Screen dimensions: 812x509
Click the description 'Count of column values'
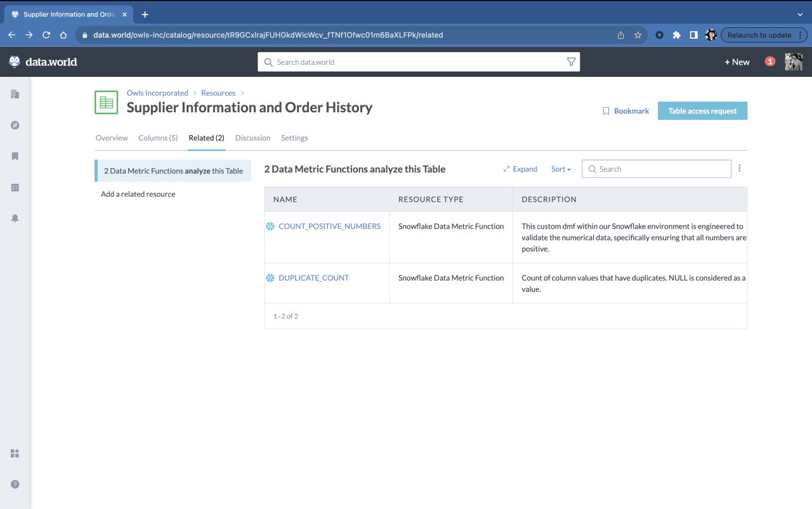[634, 284]
